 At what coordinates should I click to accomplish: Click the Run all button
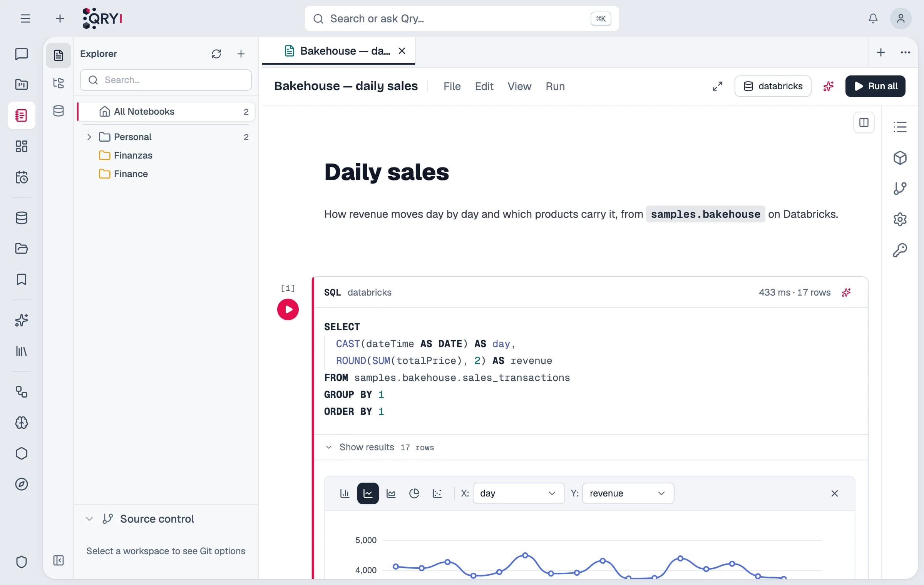pos(875,86)
